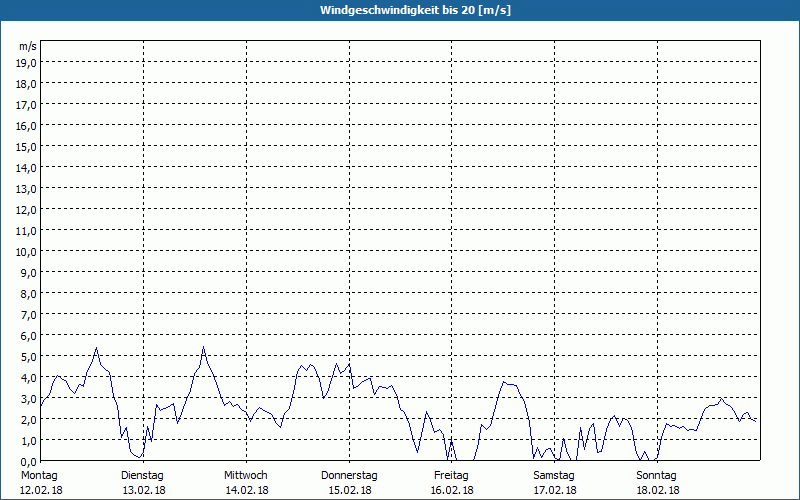Click the 'Samstag' day label
Screen dimensions: 800x500
(554, 476)
